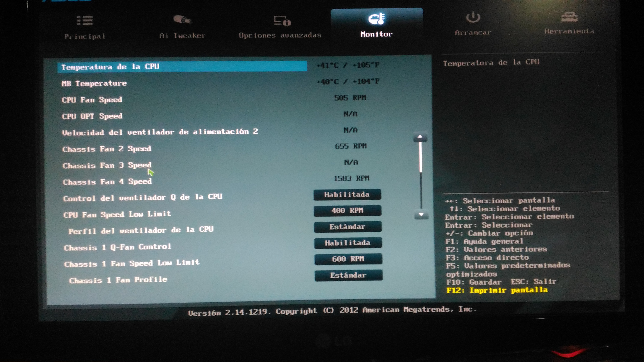Select the MB Temperature entry
Image resolution: width=644 pixels, height=362 pixels.
tap(94, 83)
